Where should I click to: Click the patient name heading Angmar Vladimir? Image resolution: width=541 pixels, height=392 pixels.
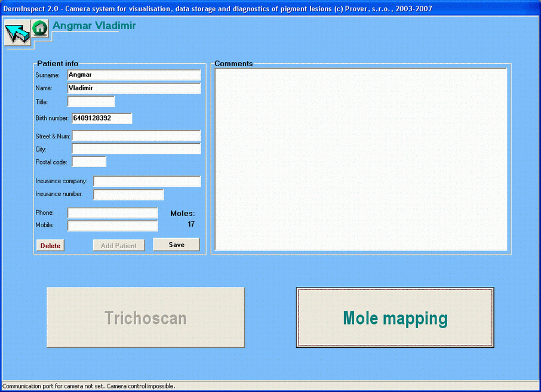click(94, 26)
